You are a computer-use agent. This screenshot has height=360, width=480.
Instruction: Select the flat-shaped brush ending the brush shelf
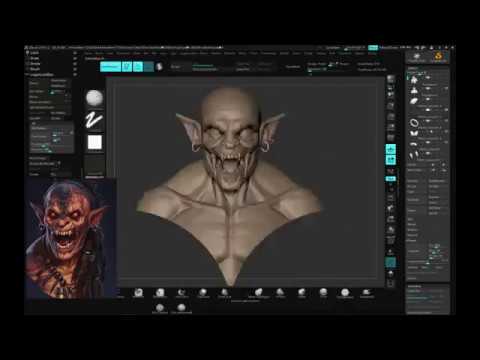pos(366,292)
